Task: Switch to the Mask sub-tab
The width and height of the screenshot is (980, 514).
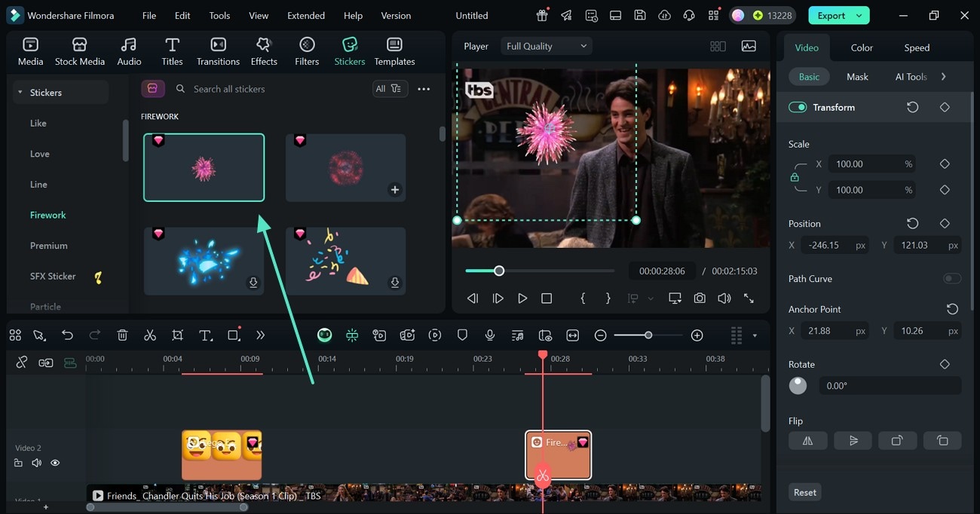Action: click(x=857, y=77)
